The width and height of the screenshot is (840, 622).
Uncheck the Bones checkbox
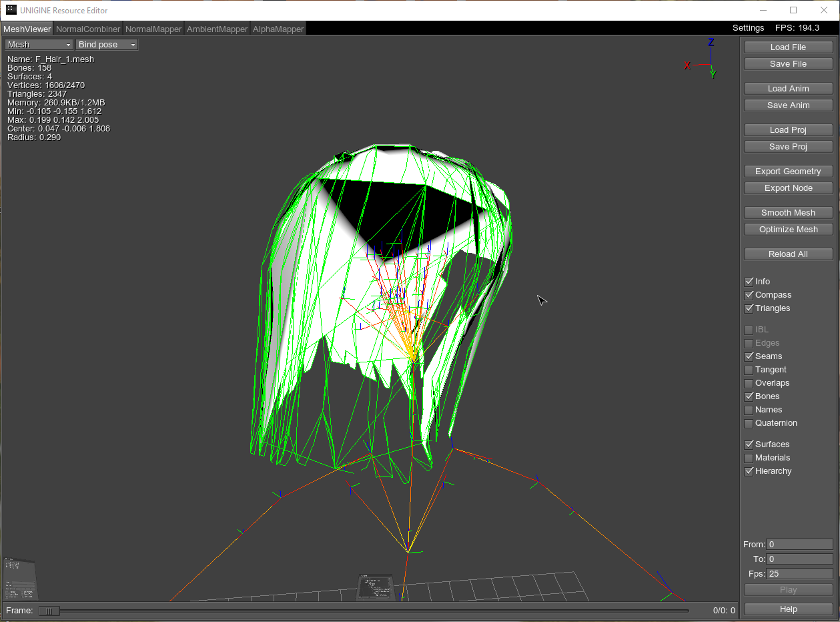coord(749,396)
